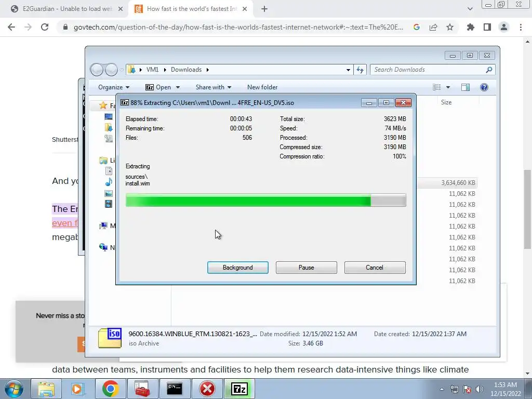This screenshot has height=399, width=532.
Task: Click Chrome icon in taskbar
Action: pos(110,389)
